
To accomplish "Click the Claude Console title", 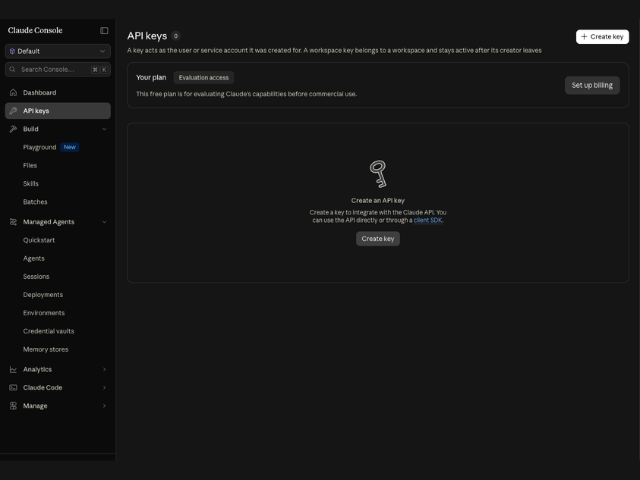I will point(35,30).
